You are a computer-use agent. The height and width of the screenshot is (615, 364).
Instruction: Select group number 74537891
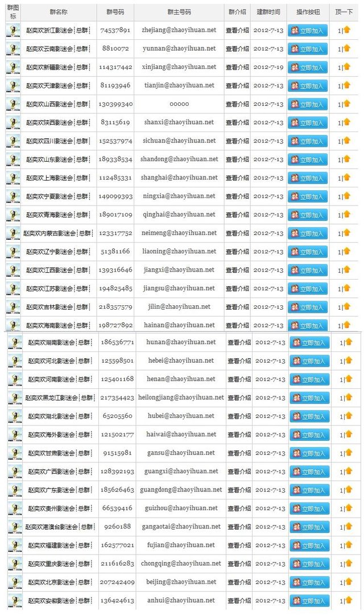point(115,30)
